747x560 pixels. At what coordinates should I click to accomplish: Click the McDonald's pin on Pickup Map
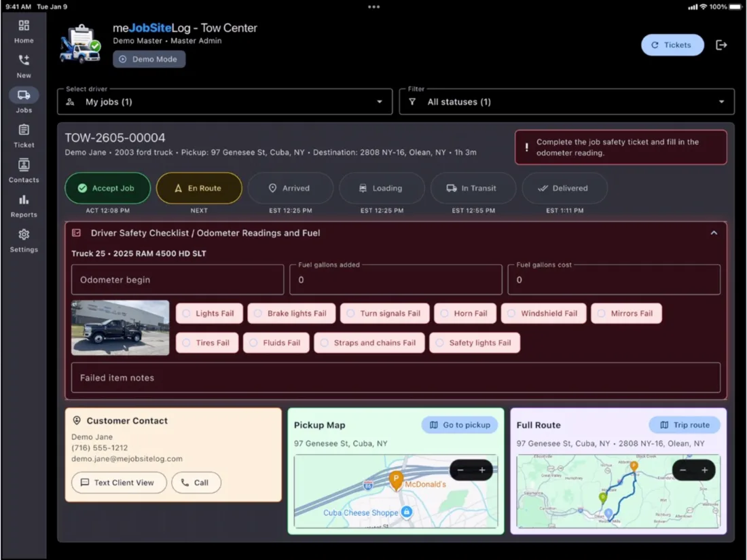(x=396, y=480)
